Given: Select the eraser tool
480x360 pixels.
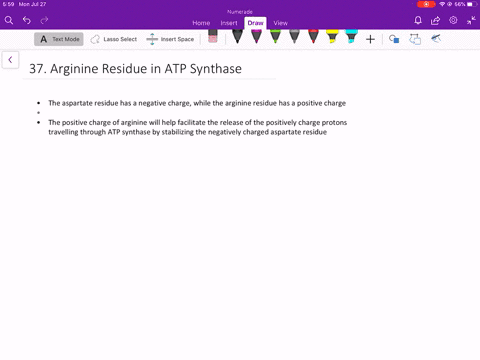Looking at the screenshot, I should coord(213,36).
